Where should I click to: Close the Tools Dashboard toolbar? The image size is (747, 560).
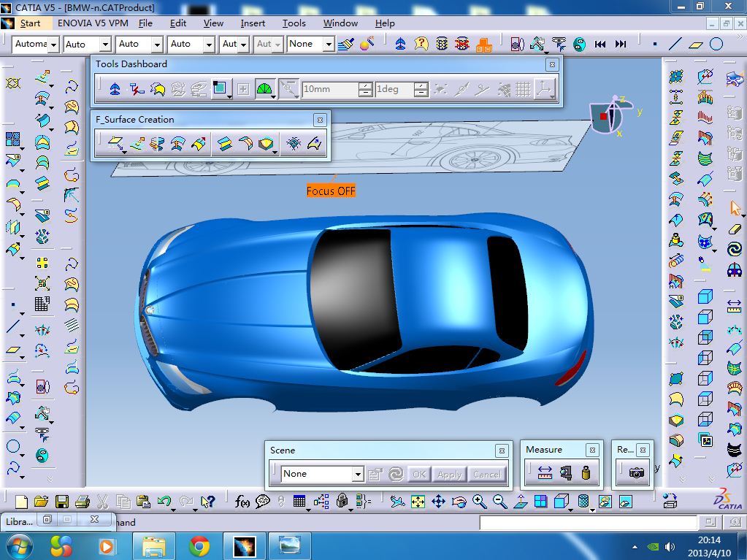click(x=552, y=64)
